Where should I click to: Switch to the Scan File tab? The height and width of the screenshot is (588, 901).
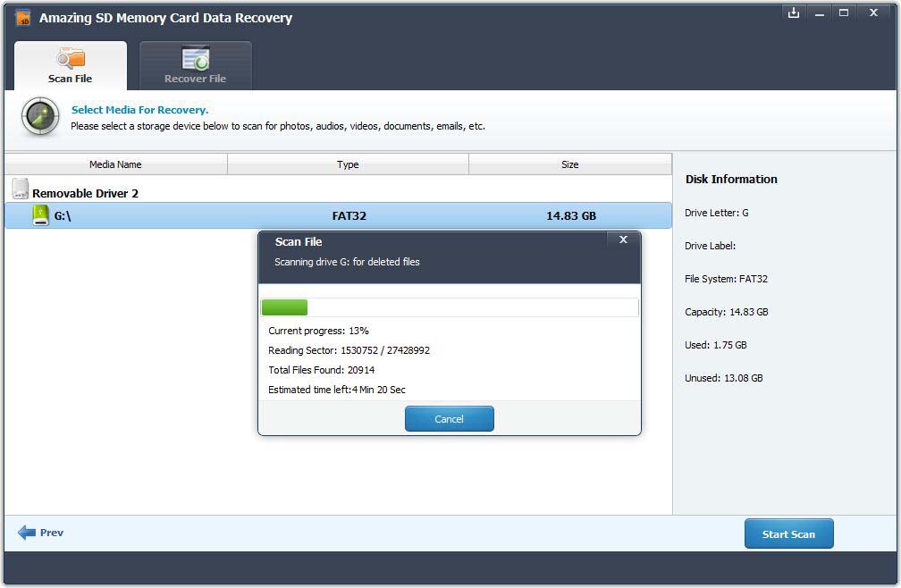(x=70, y=65)
